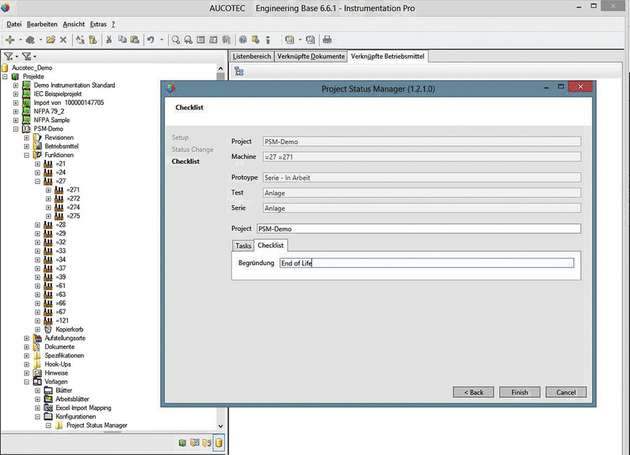
Task: Open the Extras menu
Action: coord(98,24)
